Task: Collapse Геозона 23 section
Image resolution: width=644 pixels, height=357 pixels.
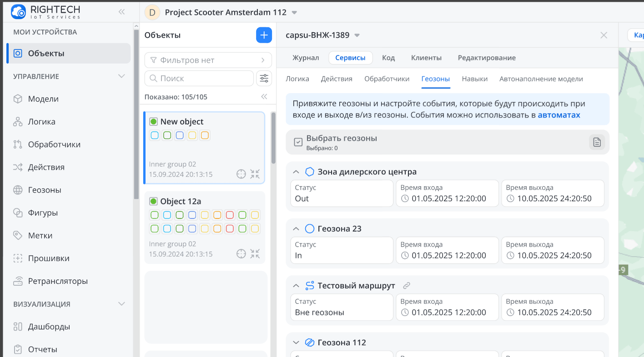Action: coord(296,228)
